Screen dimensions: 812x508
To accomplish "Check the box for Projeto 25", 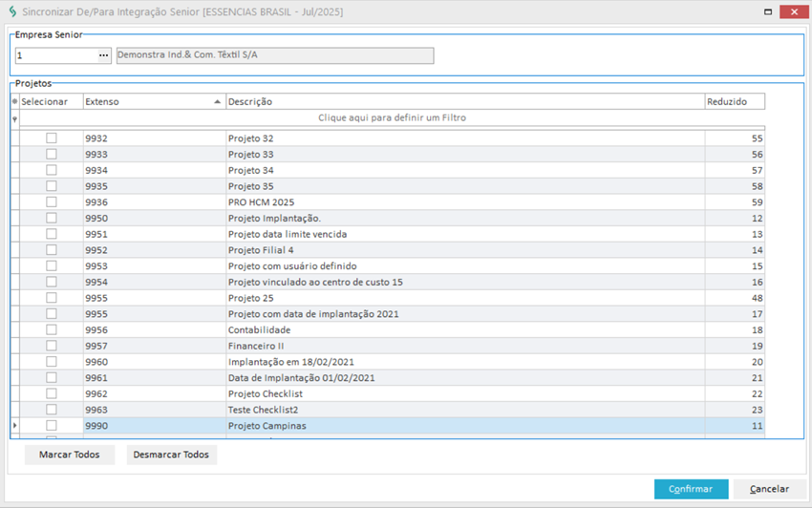I will (x=52, y=298).
